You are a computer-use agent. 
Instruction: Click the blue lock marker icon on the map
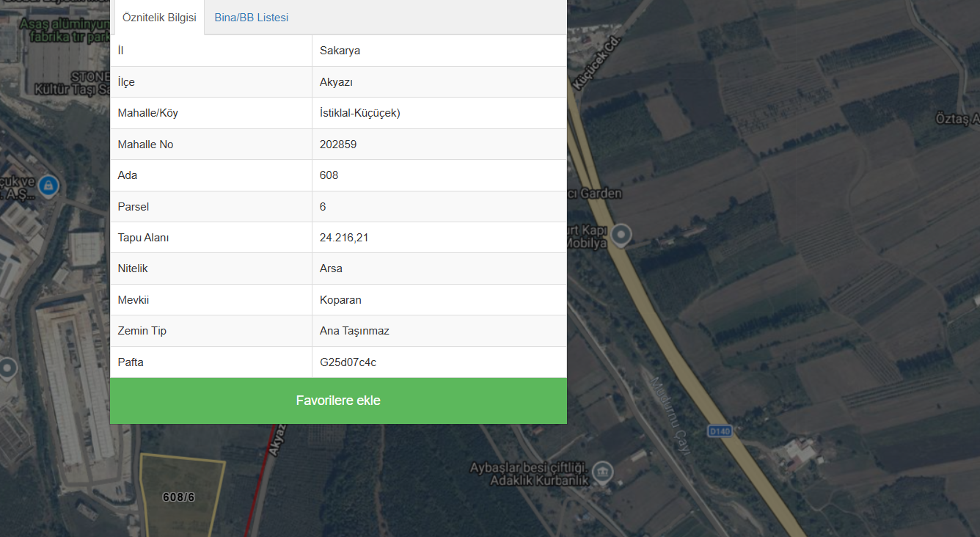(48, 186)
